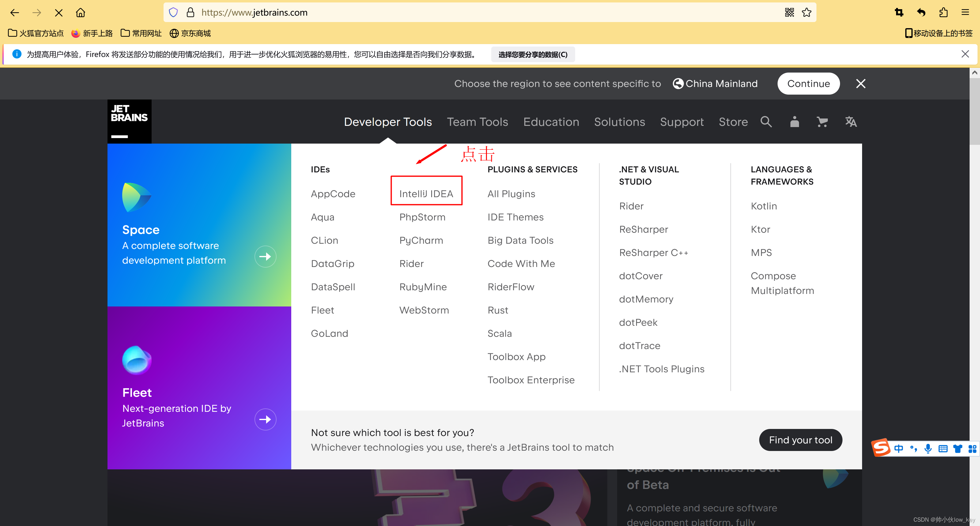Toggle Sogou Chinese/English mode icon
The image size is (980, 526).
(899, 449)
